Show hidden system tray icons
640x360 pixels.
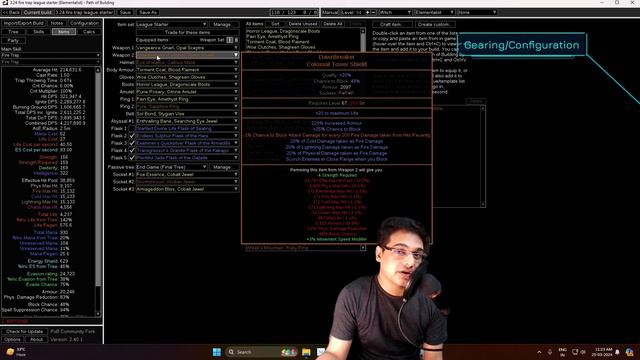(x=539, y=352)
